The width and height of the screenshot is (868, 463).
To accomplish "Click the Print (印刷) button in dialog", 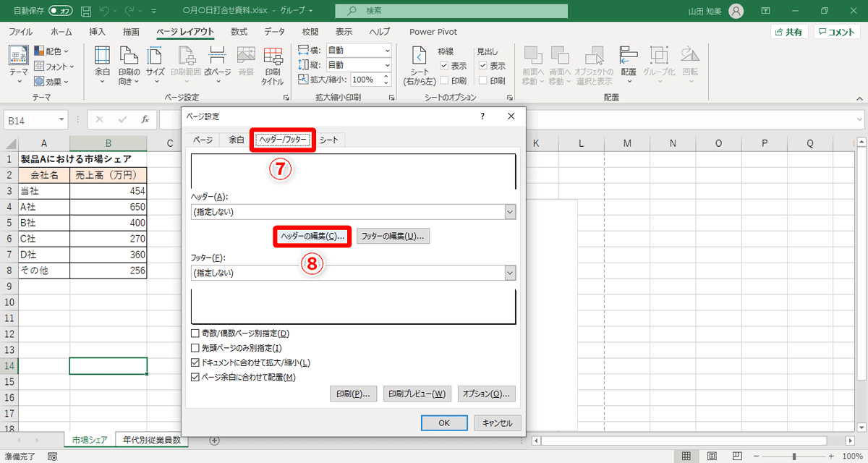I will pos(353,394).
